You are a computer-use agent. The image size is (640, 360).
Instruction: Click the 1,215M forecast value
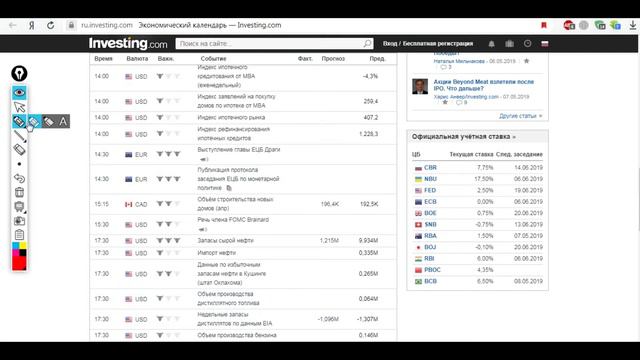pyautogui.click(x=329, y=240)
